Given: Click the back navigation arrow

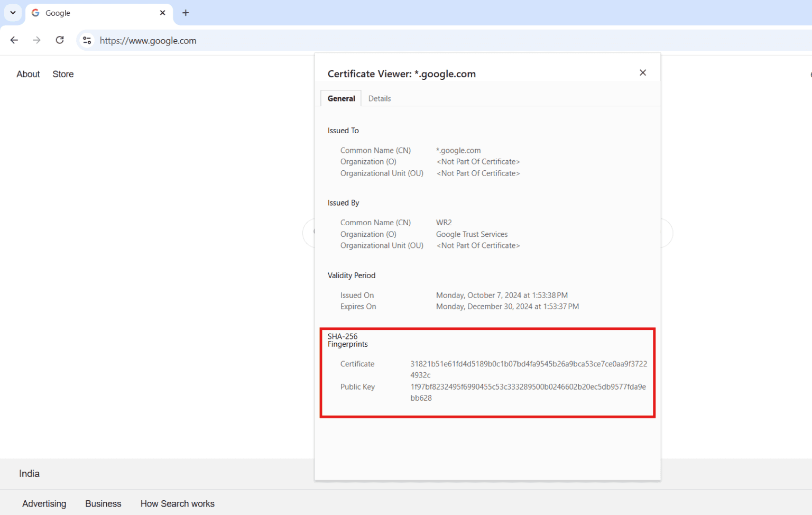Looking at the screenshot, I should click(14, 40).
